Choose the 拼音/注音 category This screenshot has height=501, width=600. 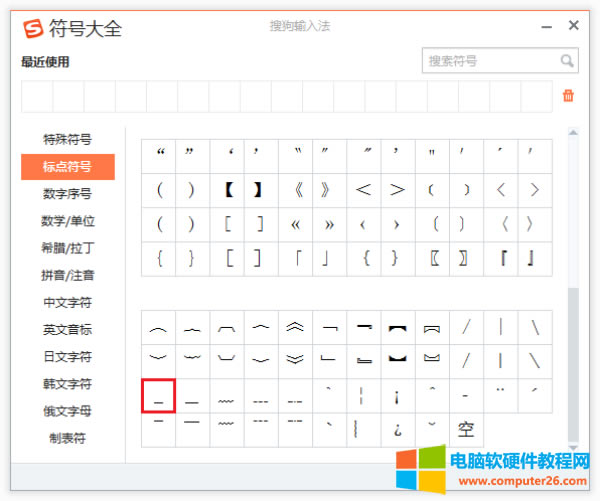tap(68, 274)
